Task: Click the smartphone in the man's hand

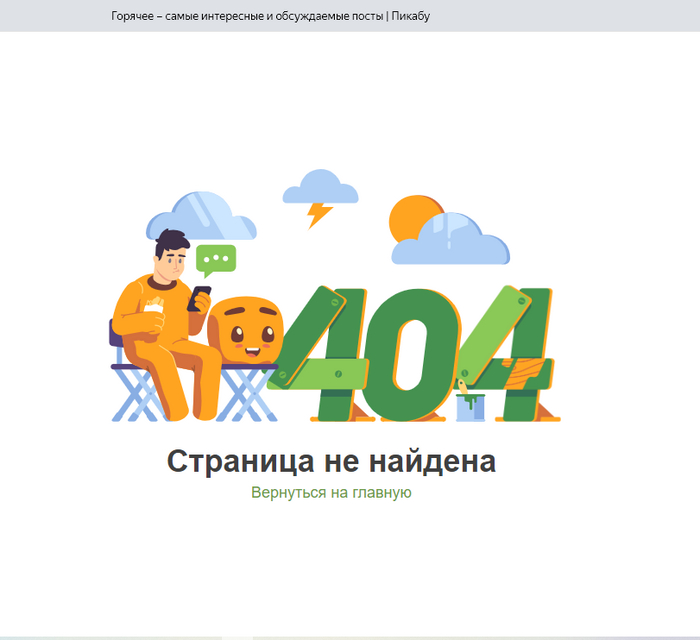Action: pos(201,297)
